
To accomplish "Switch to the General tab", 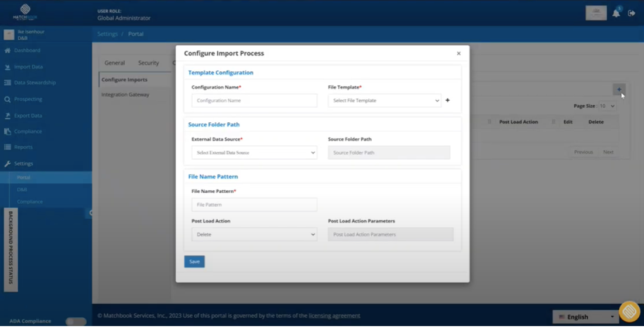I will pos(115,63).
